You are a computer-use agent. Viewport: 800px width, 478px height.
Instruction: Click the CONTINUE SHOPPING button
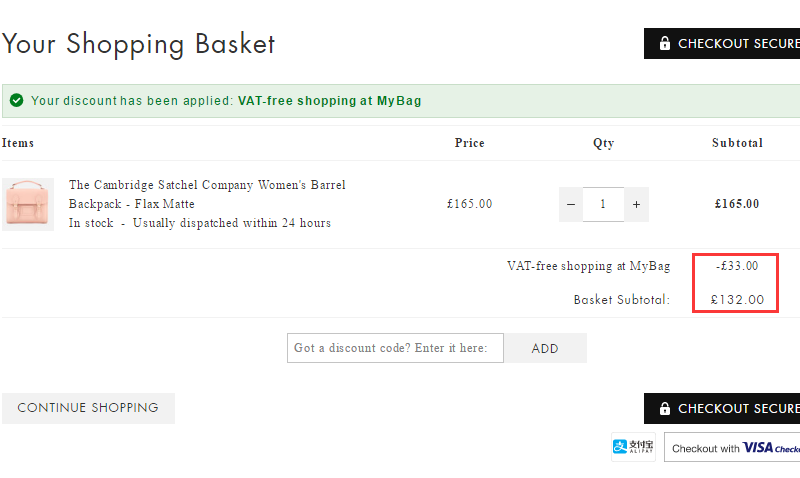[x=88, y=408]
